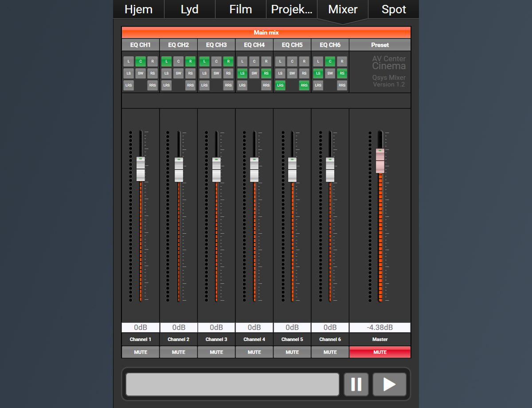532x408 pixels.
Task: Enable SW subwoofer on channel 4
Action: tap(254, 74)
